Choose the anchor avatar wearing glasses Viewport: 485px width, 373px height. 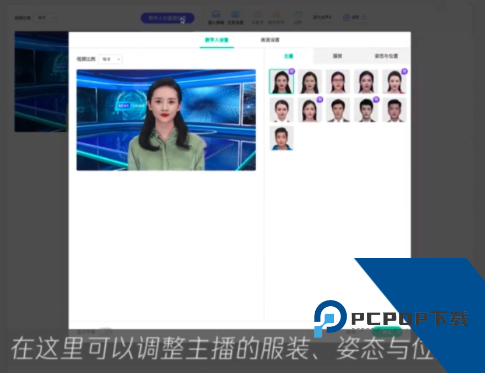[x=338, y=82]
